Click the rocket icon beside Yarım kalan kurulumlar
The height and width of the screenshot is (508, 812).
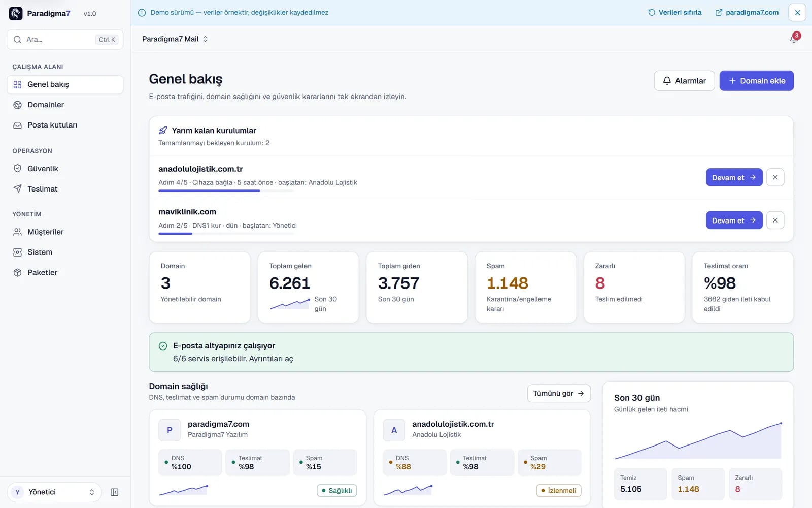pos(163,131)
